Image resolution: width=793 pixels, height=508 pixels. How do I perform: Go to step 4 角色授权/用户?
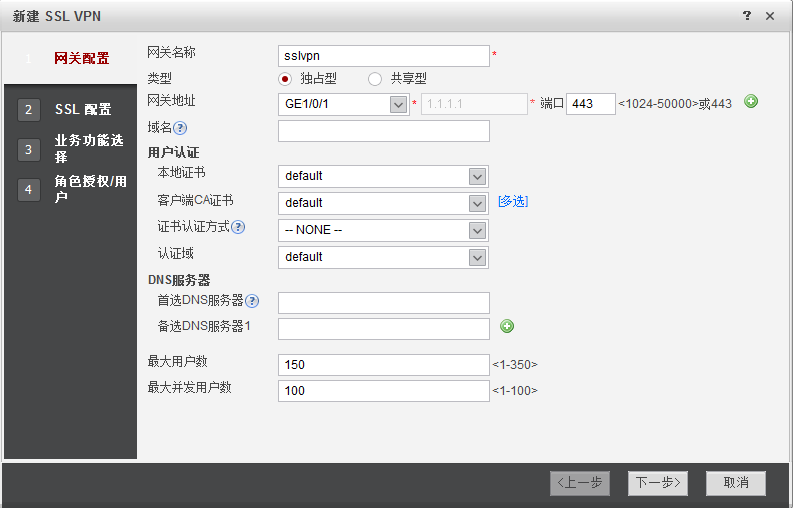click(70, 189)
